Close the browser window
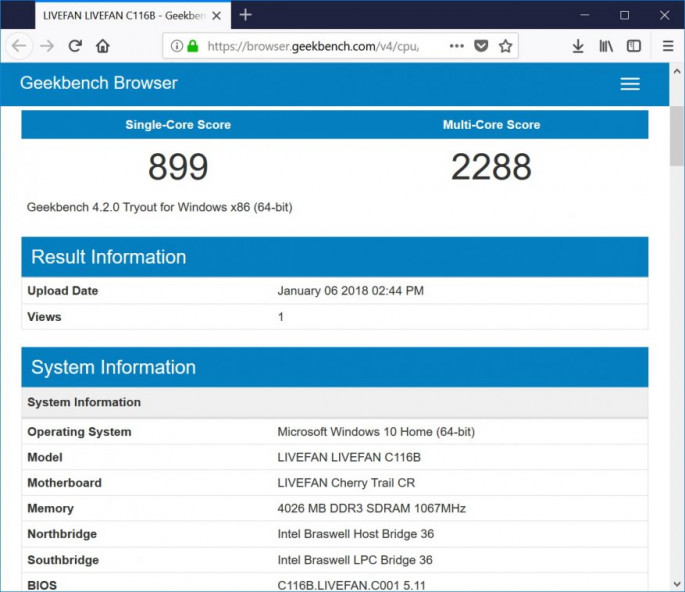The height and width of the screenshot is (592, 685). coord(664,15)
